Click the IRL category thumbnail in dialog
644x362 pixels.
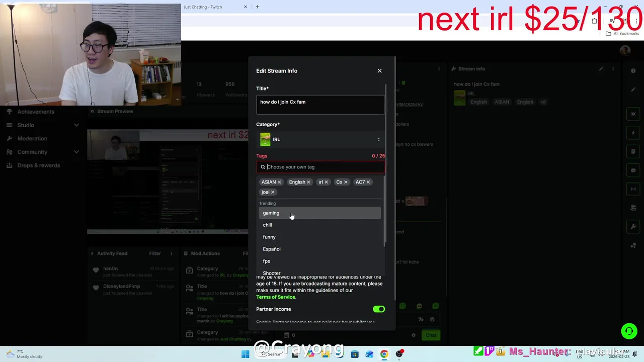coord(265,139)
